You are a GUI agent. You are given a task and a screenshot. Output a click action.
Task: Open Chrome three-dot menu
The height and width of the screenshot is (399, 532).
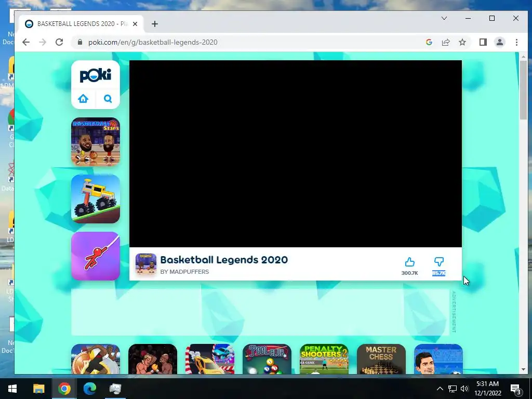coord(516,42)
